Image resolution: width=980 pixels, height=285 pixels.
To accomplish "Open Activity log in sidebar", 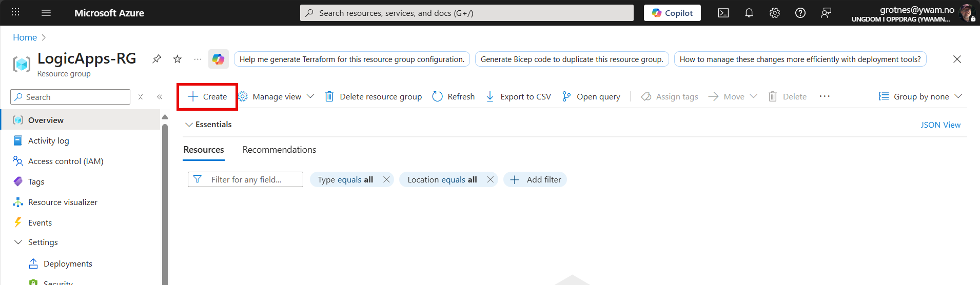I will click(48, 140).
